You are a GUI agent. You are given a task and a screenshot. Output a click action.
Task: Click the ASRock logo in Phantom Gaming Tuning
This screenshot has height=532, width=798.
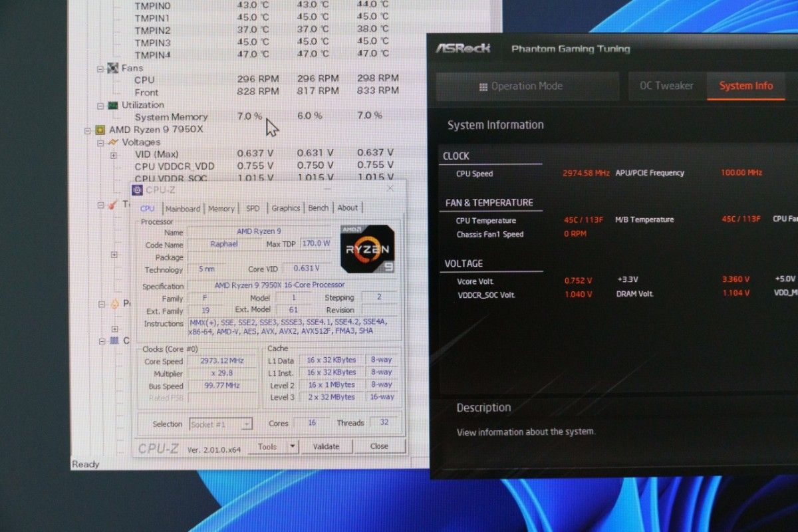[x=463, y=48]
